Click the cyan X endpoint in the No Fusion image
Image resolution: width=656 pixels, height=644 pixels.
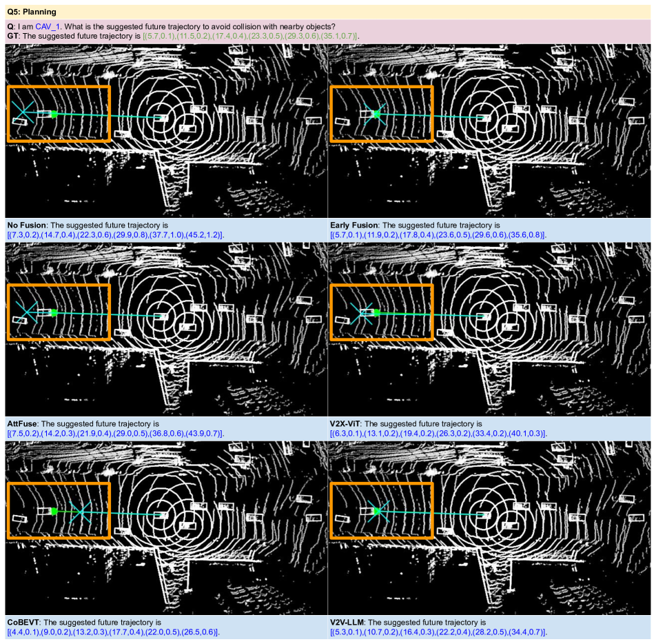click(23, 112)
